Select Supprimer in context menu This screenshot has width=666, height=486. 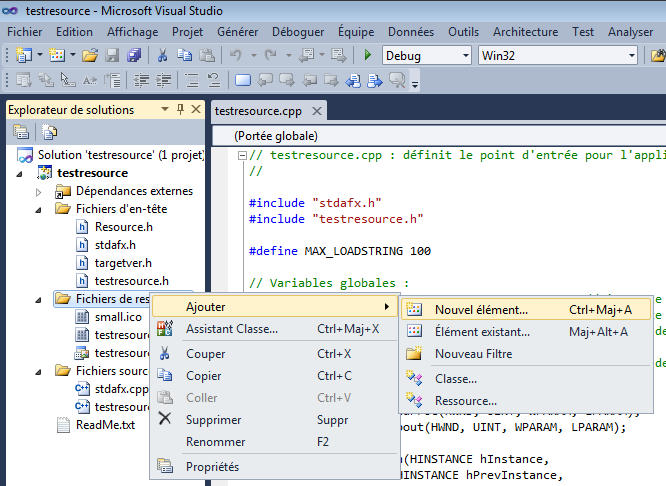point(275,420)
